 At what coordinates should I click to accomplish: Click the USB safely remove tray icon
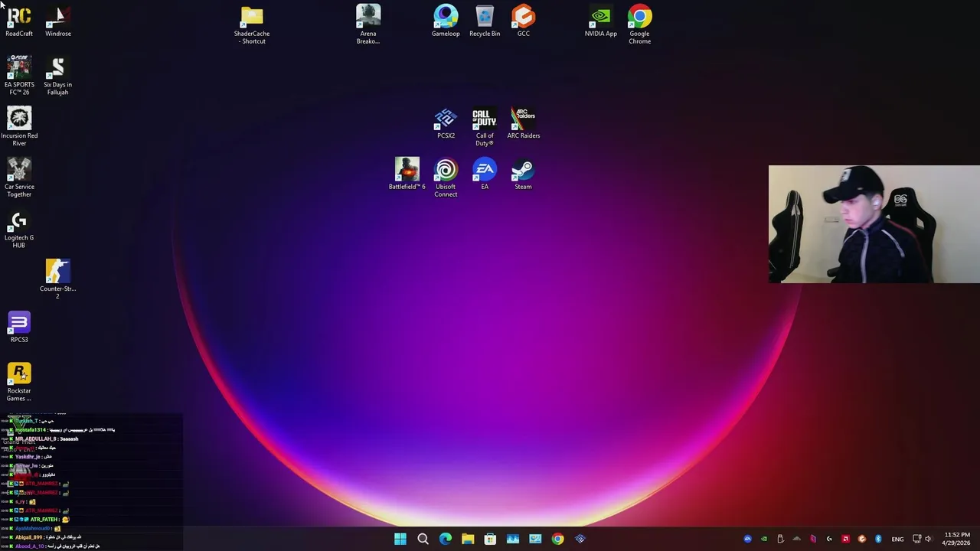780,539
